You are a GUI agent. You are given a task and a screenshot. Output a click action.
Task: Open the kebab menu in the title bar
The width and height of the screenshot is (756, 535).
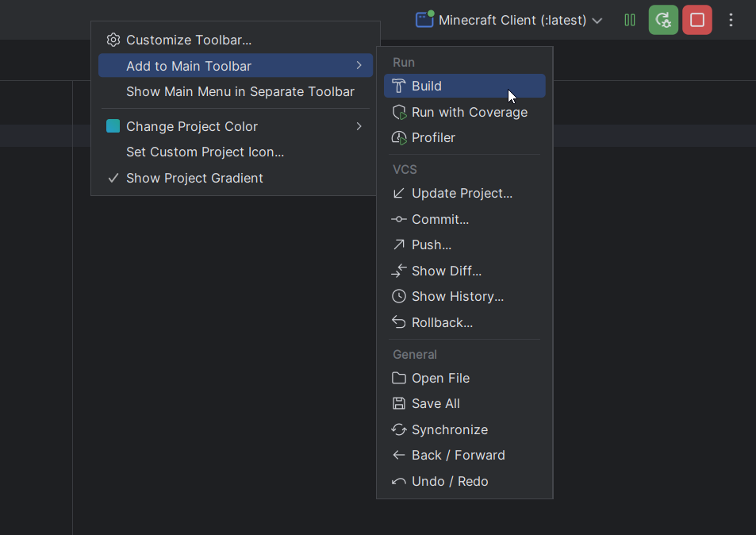(x=731, y=20)
